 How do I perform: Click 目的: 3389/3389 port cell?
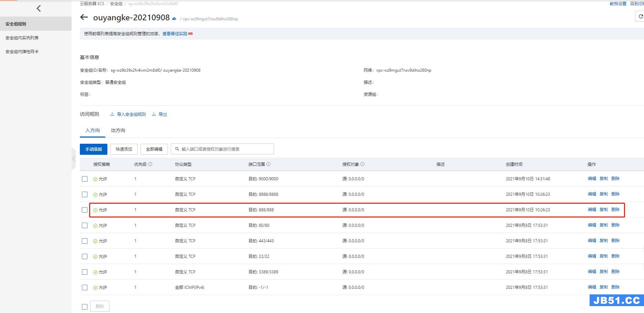pyautogui.click(x=263, y=272)
